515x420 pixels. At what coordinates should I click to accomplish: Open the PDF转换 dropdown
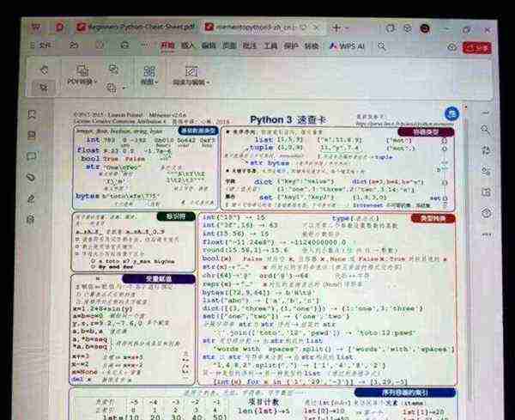82,75
